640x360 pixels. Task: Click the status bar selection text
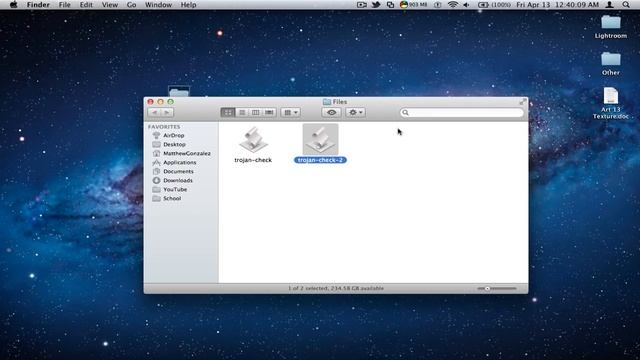[336, 288]
